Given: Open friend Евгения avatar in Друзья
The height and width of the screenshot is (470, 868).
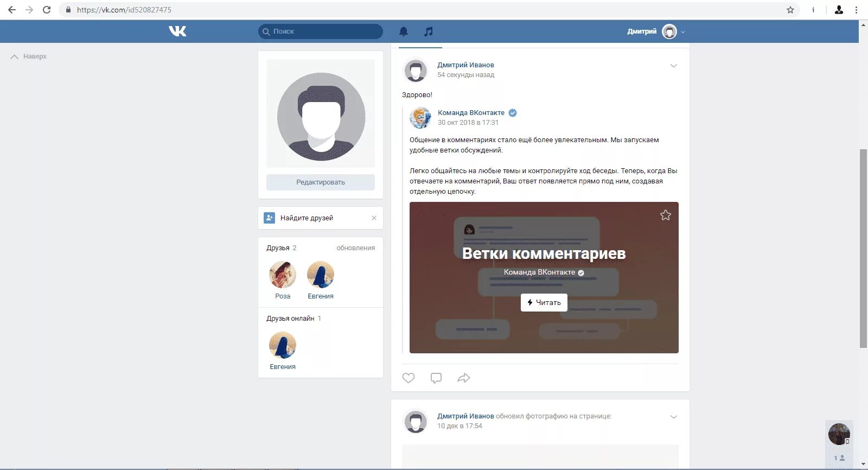Looking at the screenshot, I should click(321, 275).
